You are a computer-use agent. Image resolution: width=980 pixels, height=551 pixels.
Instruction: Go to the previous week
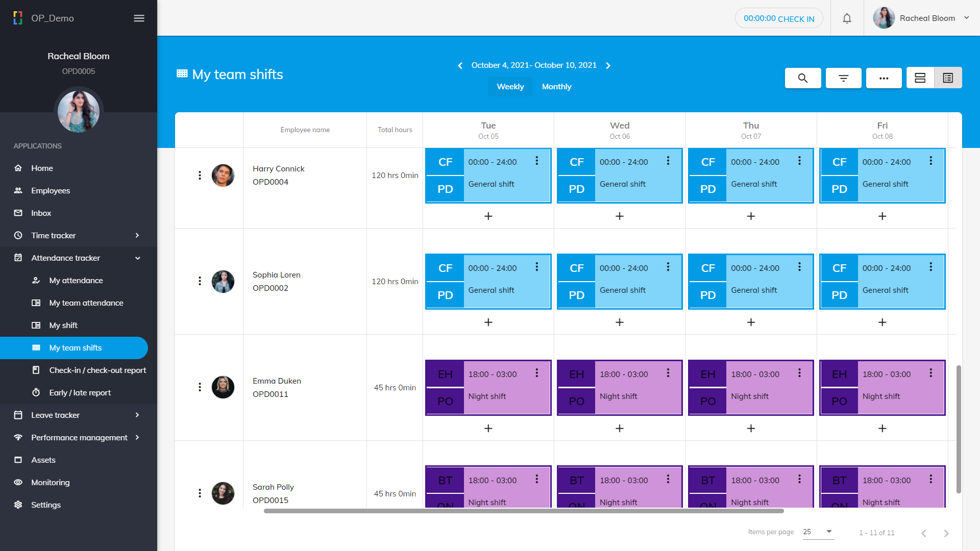(460, 66)
